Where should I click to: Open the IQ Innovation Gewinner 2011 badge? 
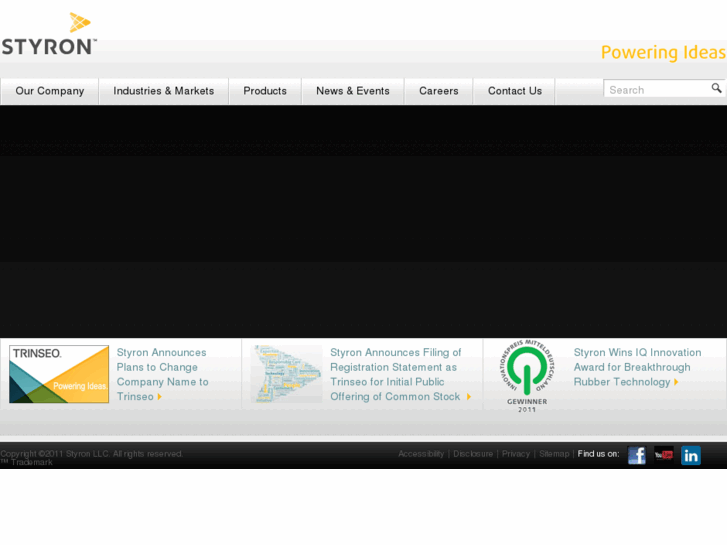527,376
